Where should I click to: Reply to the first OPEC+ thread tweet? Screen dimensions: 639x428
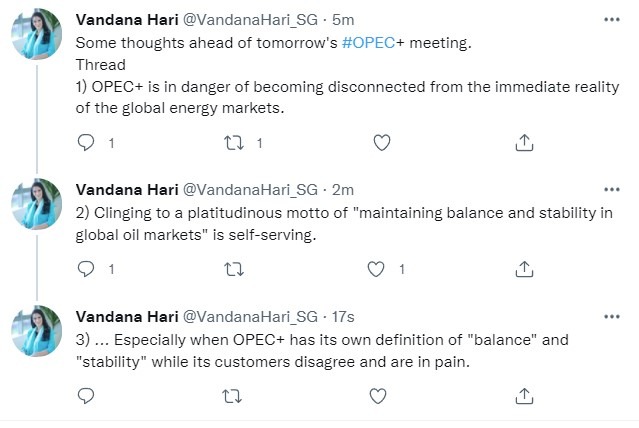tap(86, 143)
